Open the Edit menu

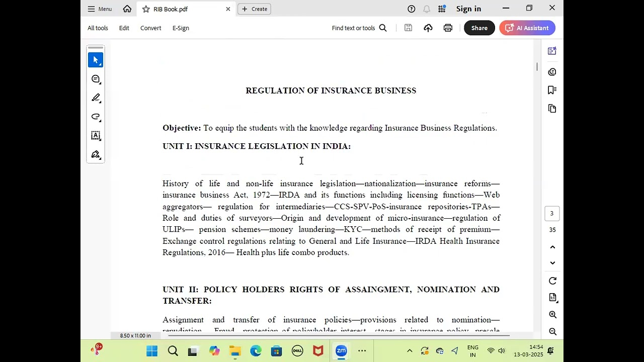tap(124, 28)
